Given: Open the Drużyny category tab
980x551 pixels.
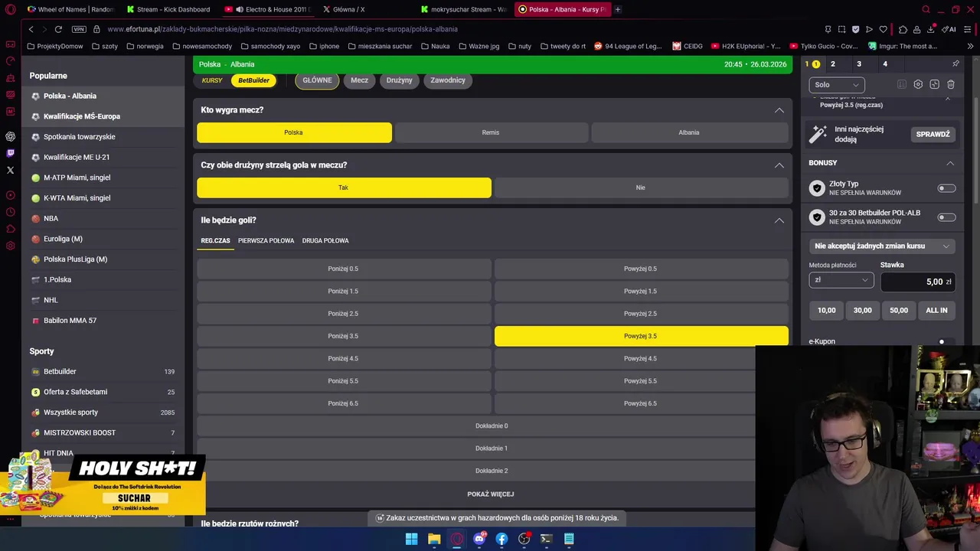Looking at the screenshot, I should [399, 80].
